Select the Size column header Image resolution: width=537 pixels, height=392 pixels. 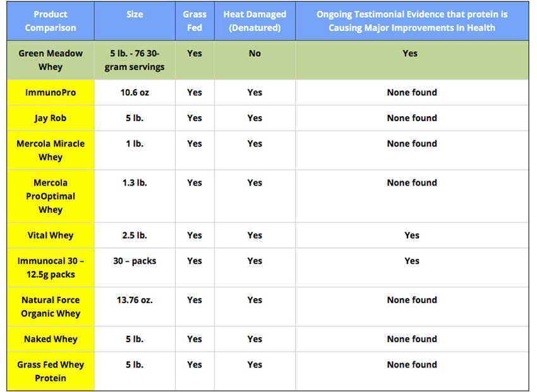tap(135, 21)
